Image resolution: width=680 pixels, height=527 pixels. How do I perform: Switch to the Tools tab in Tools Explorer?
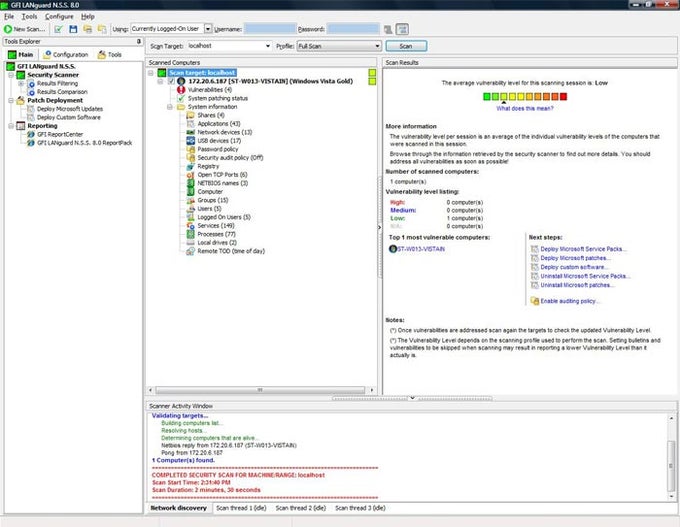(109, 55)
